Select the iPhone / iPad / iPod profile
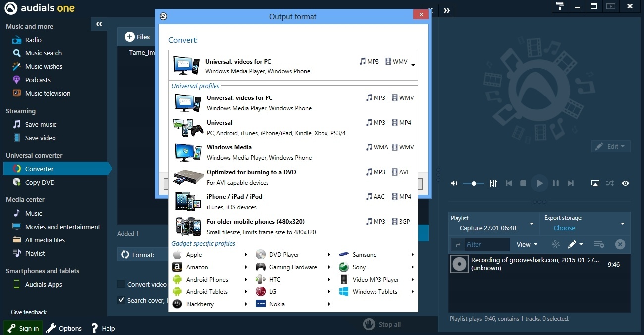Viewport: 644px width, 335px height. pos(293,202)
